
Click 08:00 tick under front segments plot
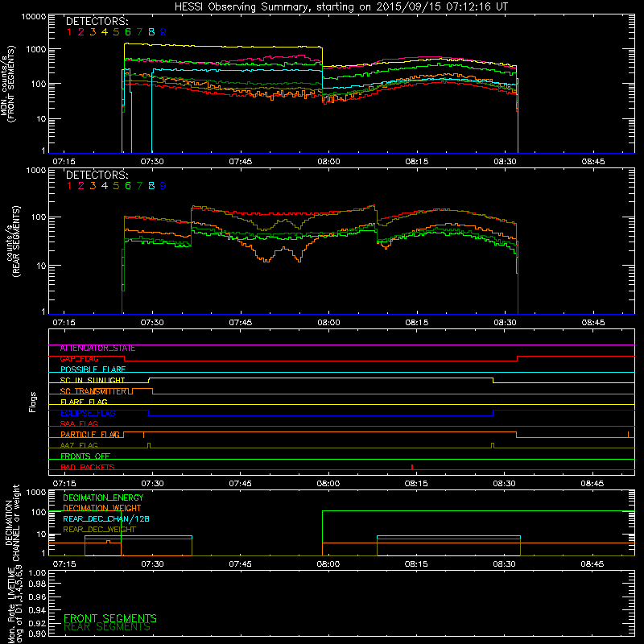(x=328, y=162)
